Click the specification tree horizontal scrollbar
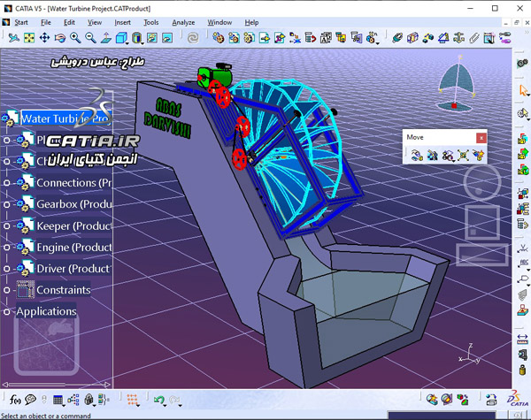The width and height of the screenshot is (531, 420). click(57, 385)
